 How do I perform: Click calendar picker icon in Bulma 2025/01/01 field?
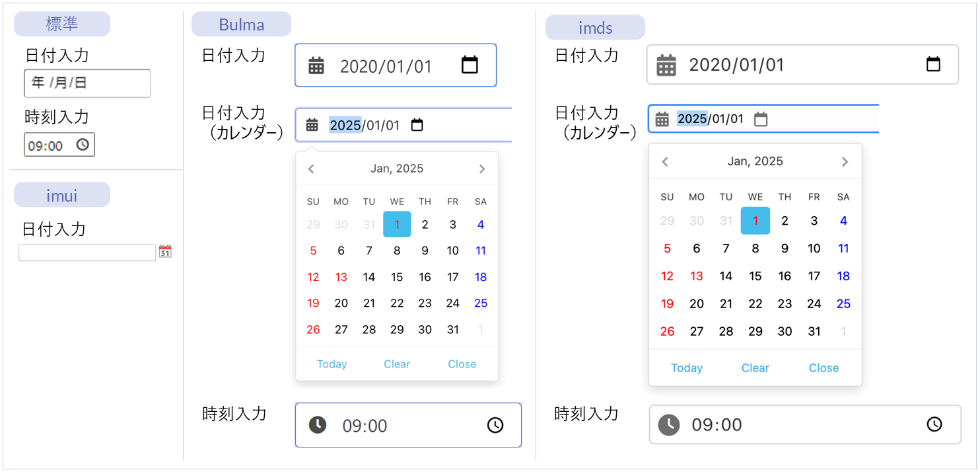(417, 125)
